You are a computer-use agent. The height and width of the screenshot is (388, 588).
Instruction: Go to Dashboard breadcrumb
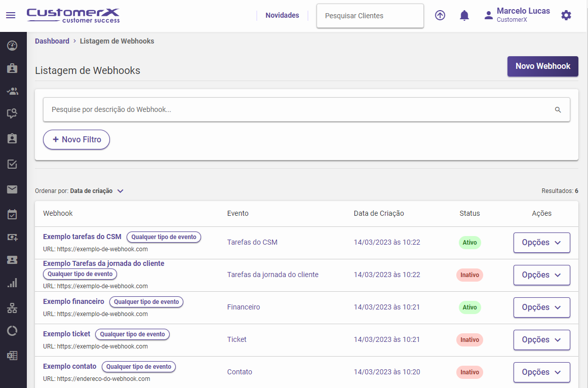point(52,41)
